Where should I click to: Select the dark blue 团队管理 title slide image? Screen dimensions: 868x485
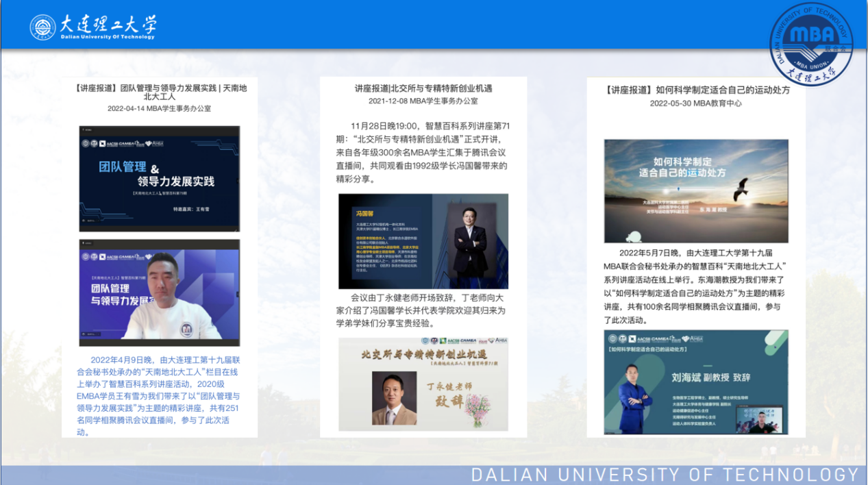tap(159, 178)
